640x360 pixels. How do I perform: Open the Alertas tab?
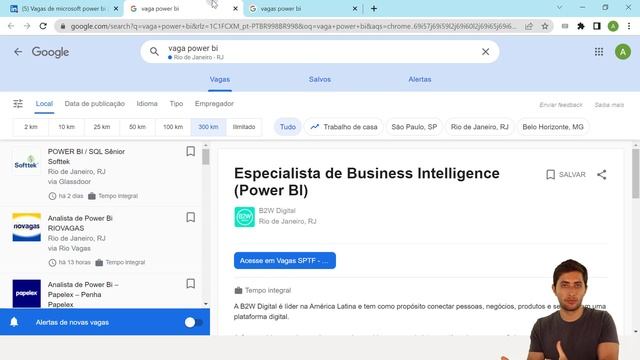tap(420, 80)
